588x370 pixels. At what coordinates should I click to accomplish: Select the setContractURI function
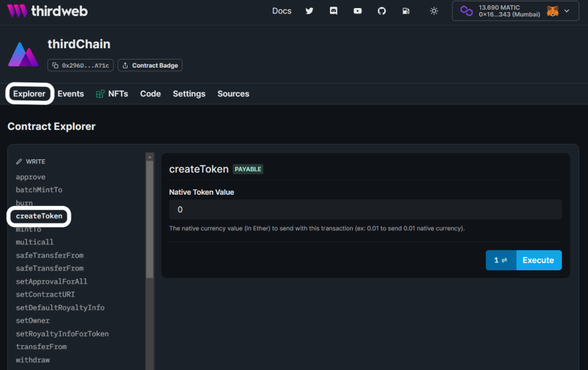pyautogui.click(x=45, y=294)
